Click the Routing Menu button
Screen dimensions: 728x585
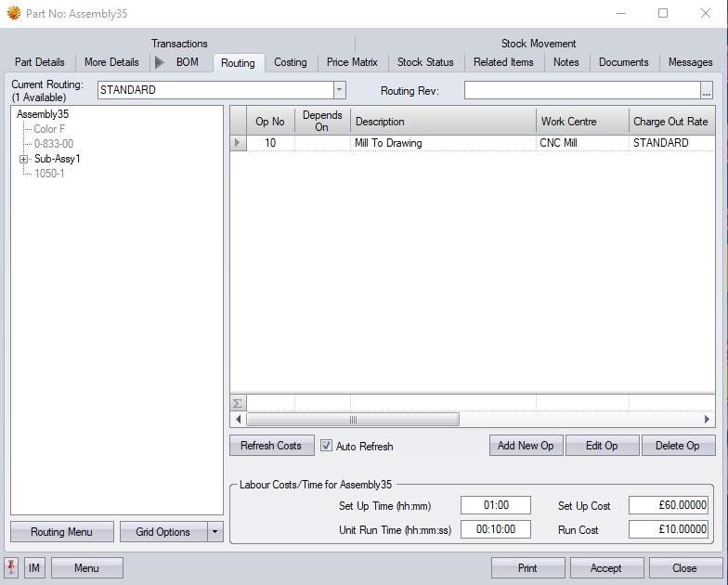pyautogui.click(x=61, y=532)
